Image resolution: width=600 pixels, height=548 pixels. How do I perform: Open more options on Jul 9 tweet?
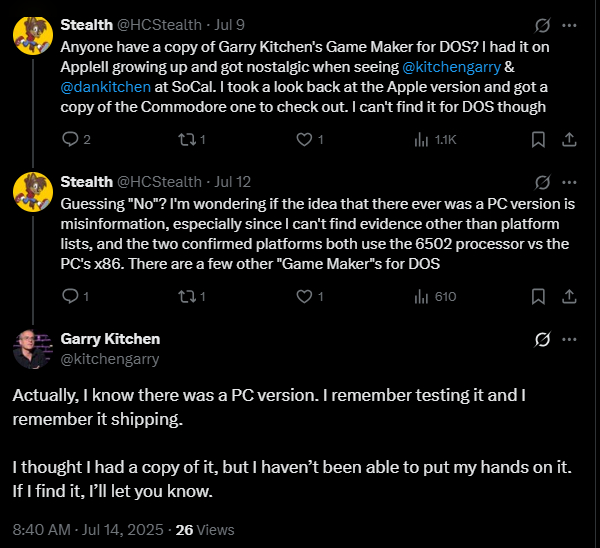pos(569,25)
